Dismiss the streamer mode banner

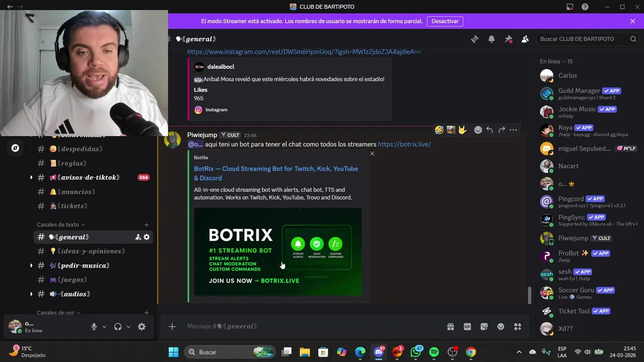(x=632, y=21)
